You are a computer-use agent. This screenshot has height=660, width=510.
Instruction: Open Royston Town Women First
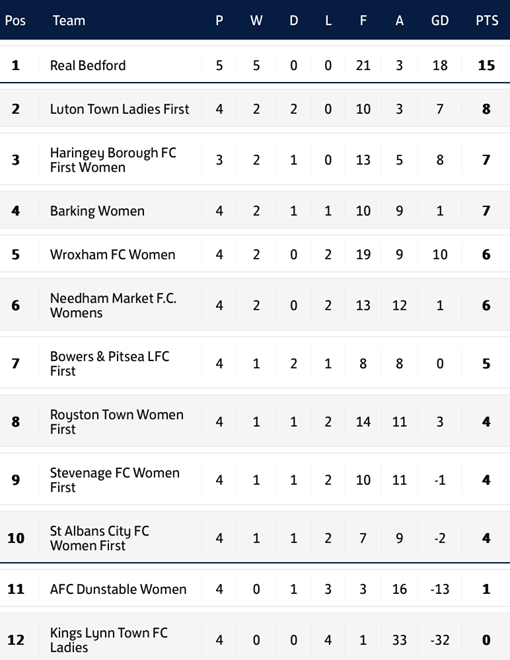pyautogui.click(x=117, y=421)
